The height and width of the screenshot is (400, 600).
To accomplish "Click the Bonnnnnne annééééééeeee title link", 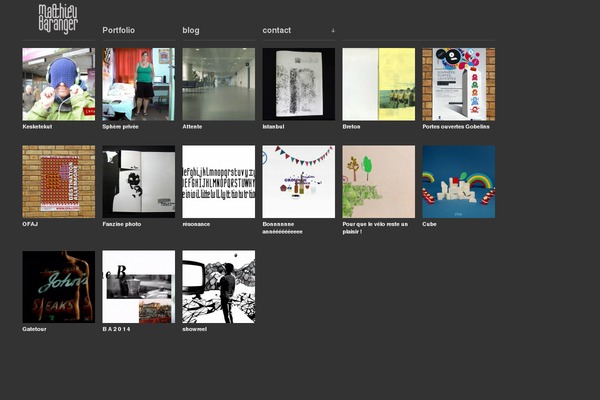I will (x=282, y=228).
